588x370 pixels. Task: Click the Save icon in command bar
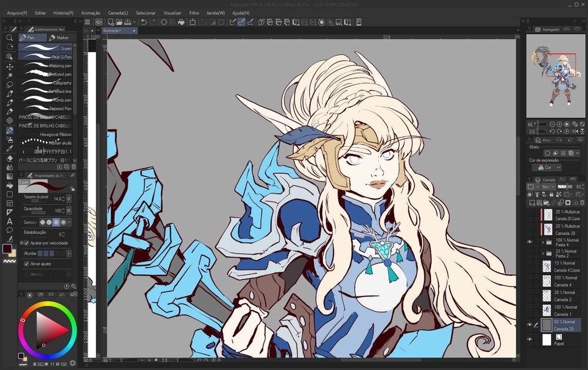tap(128, 22)
